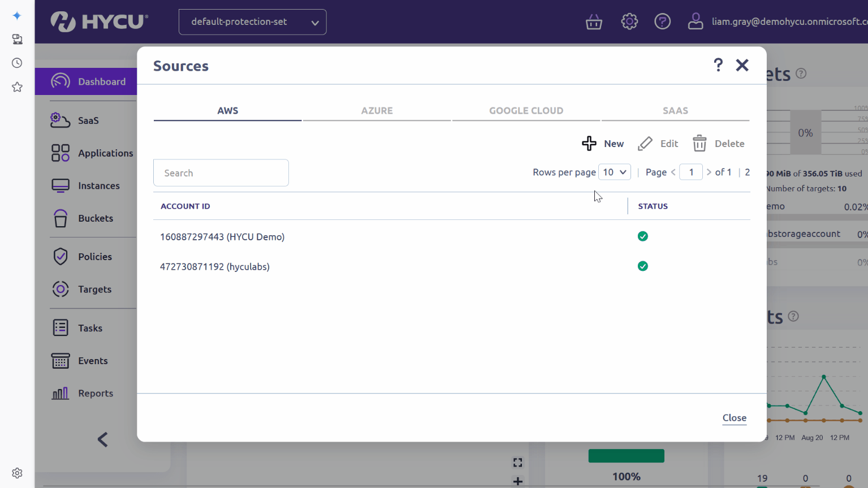Viewport: 868px width, 488px height.
Task: Switch to the AZURE tab
Action: click(x=377, y=111)
